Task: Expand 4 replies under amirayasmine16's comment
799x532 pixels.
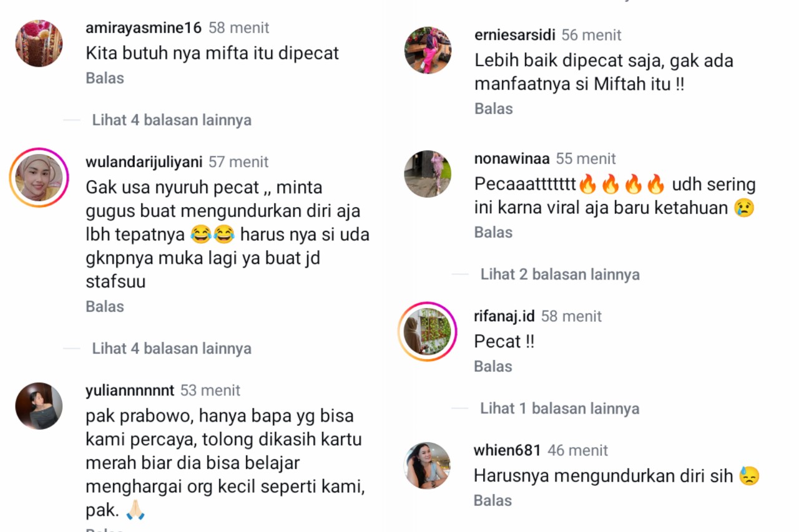Action: pyautogui.click(x=172, y=120)
